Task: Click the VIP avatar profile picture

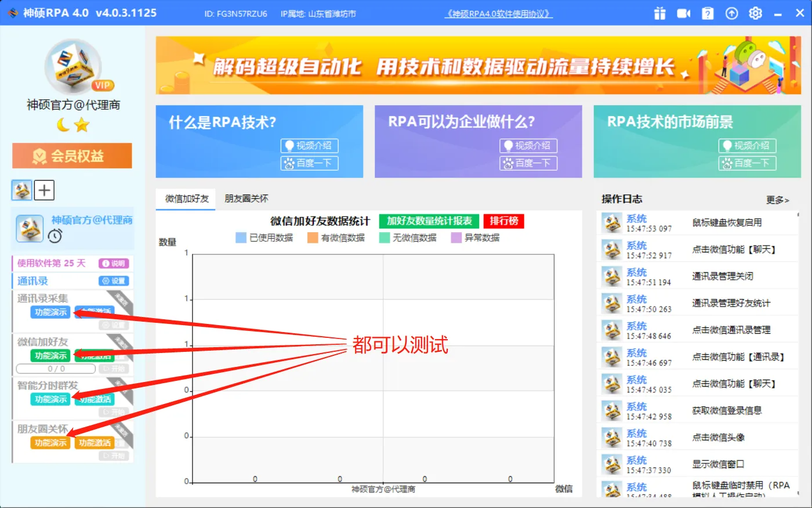Action: pyautogui.click(x=73, y=67)
